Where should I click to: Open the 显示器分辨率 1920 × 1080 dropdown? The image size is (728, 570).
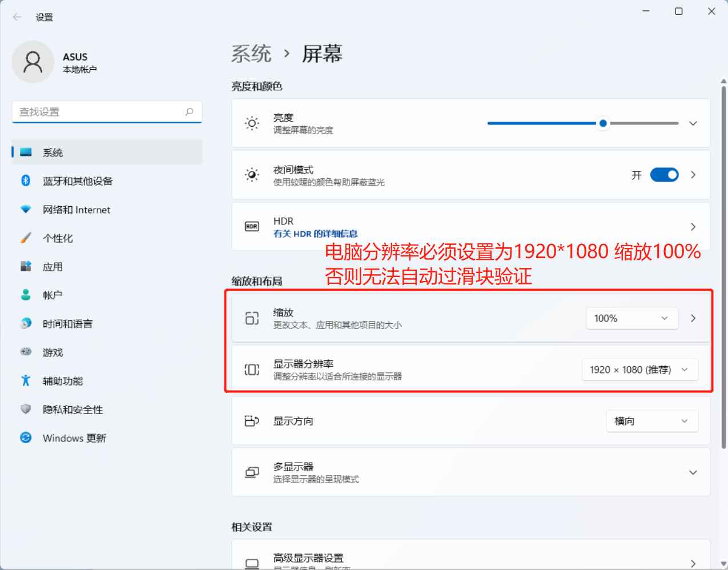coord(639,370)
